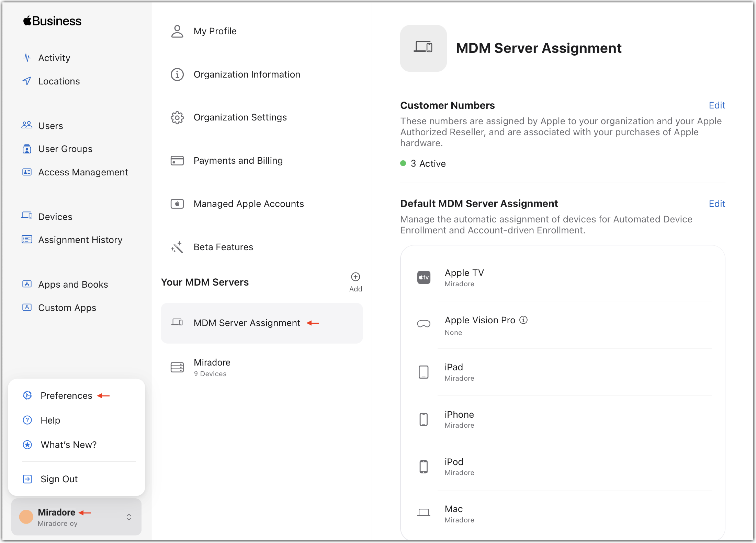Click the account switcher chevron arrows
This screenshot has height=543, width=756.
point(129,517)
